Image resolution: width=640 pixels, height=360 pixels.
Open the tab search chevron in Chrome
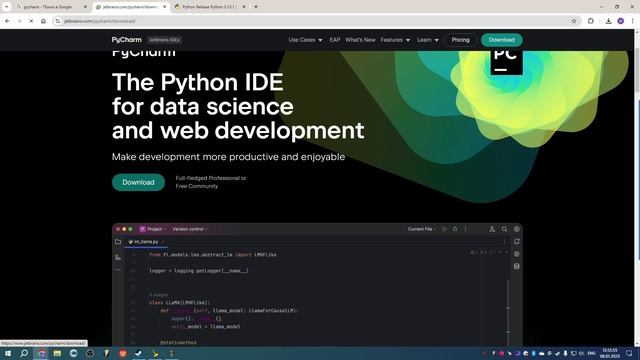click(7, 7)
